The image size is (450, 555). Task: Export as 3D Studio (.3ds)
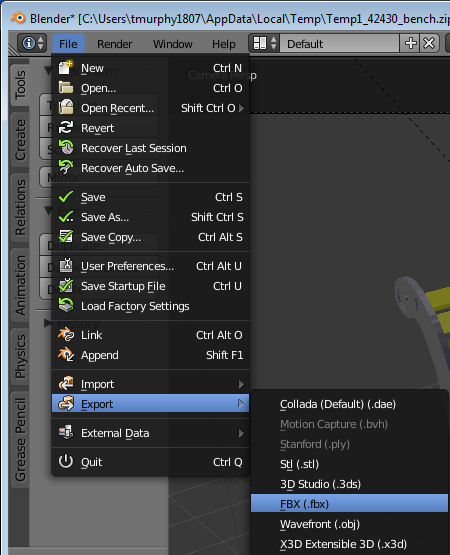pos(349,484)
